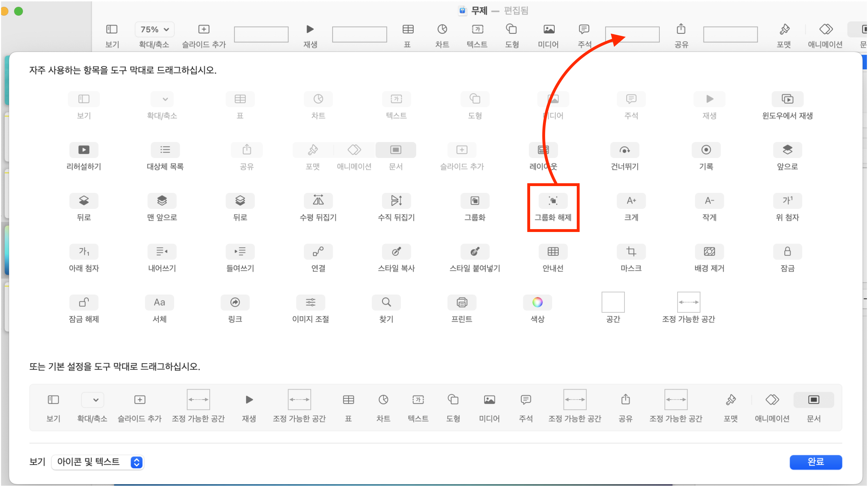The width and height of the screenshot is (868, 486).
Task: Click 애니메이션 in the top toolbar
Action: tap(826, 30)
